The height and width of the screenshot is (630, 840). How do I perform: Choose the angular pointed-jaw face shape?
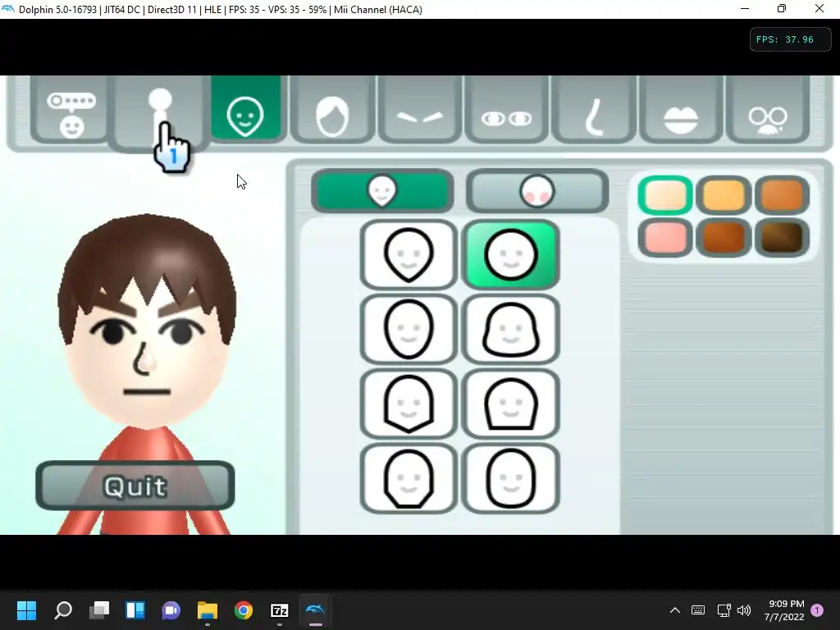pos(409,404)
